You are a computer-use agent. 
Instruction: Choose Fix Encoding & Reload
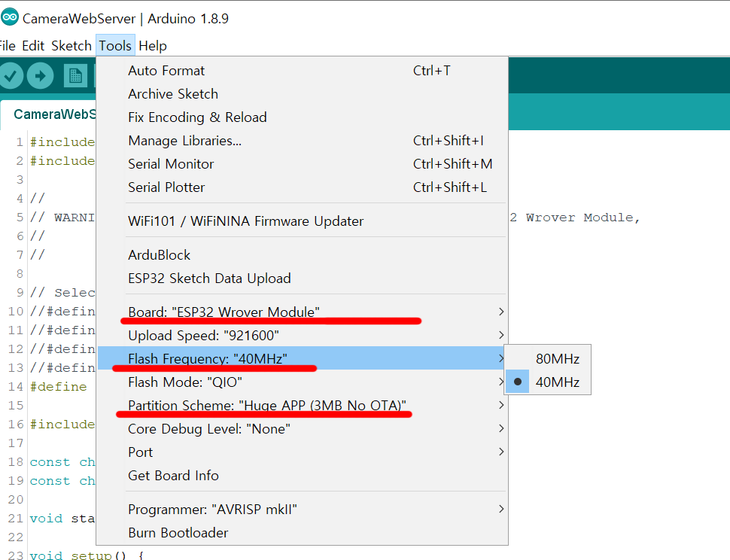click(x=302, y=117)
